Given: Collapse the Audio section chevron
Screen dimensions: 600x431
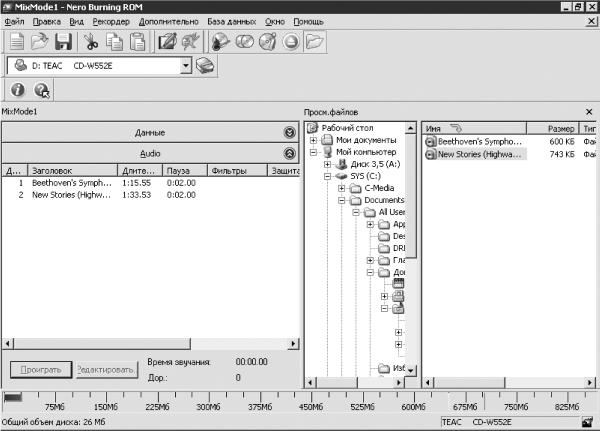Looking at the screenshot, I should point(290,153).
